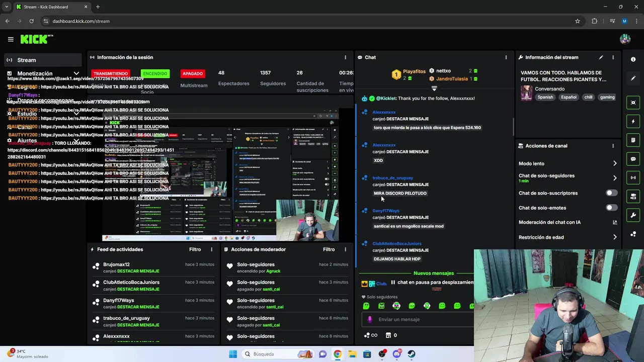Focus the Enviar un mensaje input
Image resolution: width=644 pixels, height=362 pixels.
click(x=418, y=319)
